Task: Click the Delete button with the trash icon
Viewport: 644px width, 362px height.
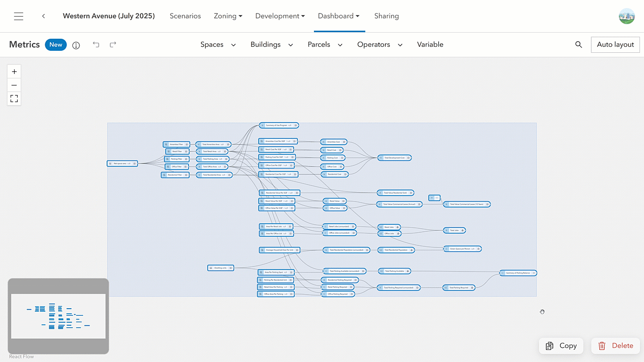Action: tap(615, 345)
